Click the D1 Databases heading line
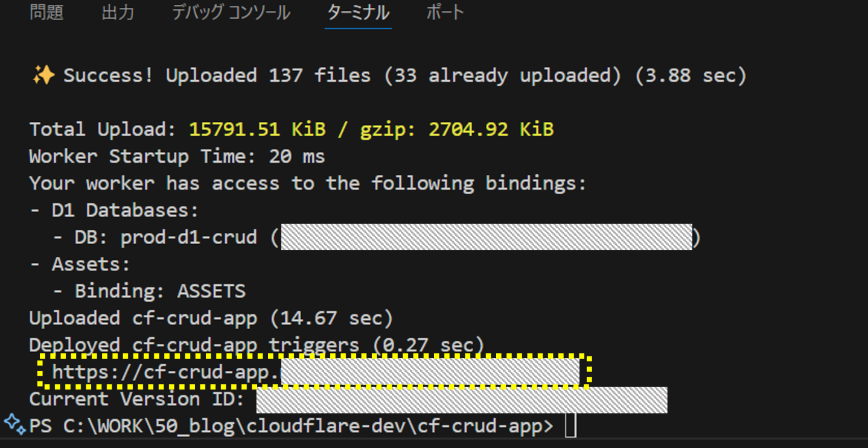Viewport: 868px width, 448px height. coord(114,210)
